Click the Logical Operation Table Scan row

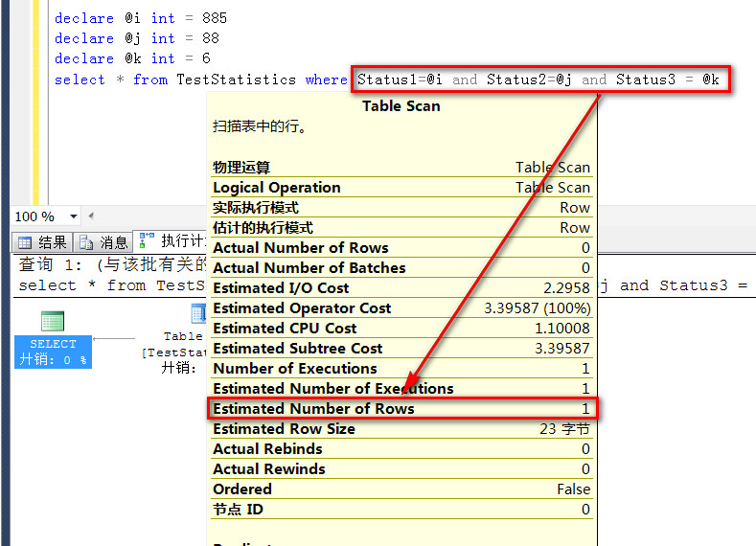click(x=401, y=187)
